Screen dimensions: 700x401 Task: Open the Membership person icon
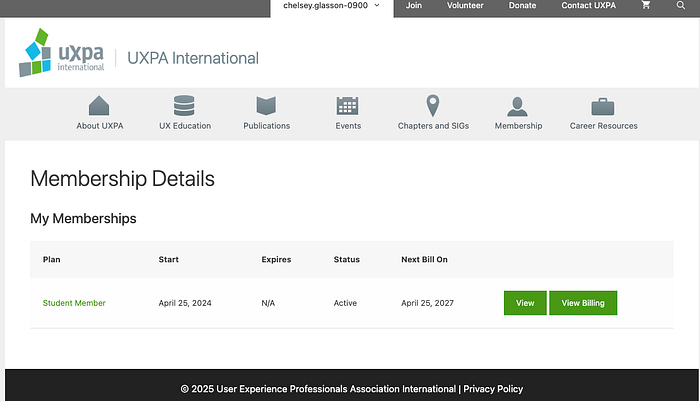pyautogui.click(x=517, y=106)
